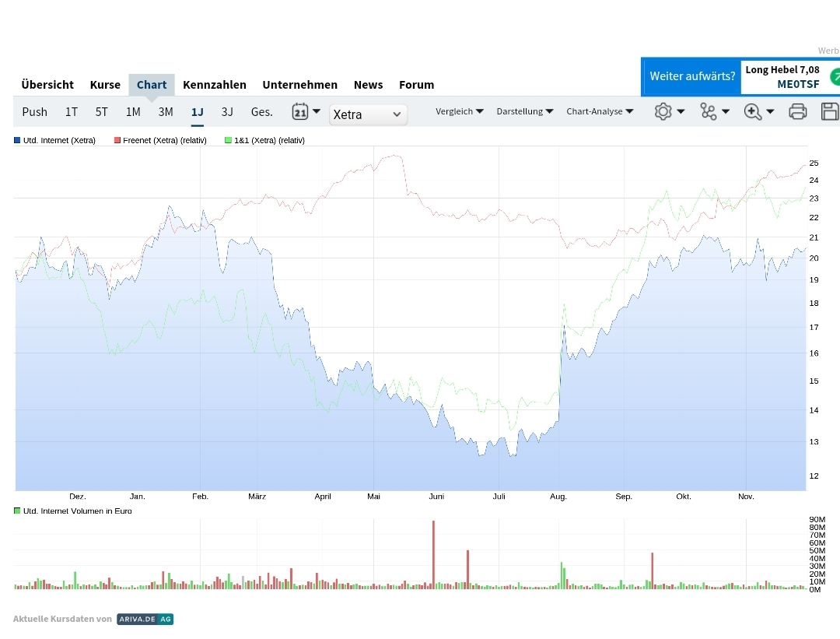Open the Xetra exchange dropdown
840x639 pixels.
click(x=368, y=114)
